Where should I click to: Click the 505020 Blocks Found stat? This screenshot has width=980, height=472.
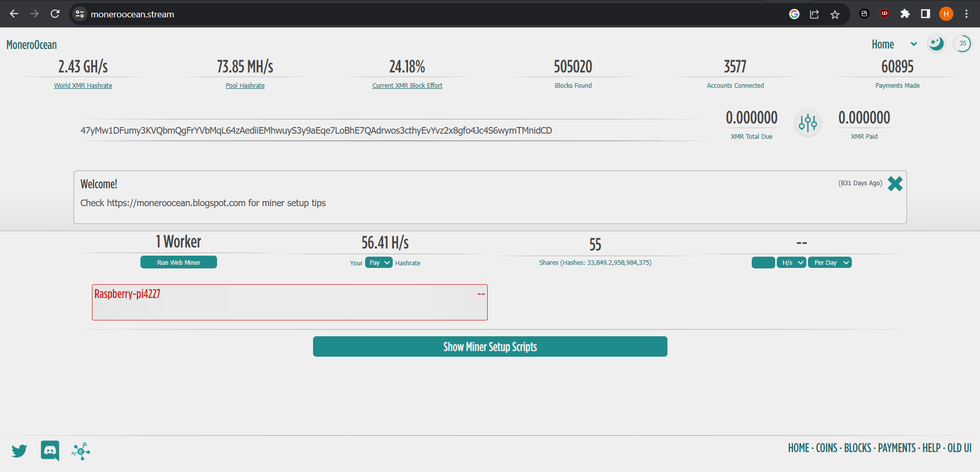click(573, 66)
